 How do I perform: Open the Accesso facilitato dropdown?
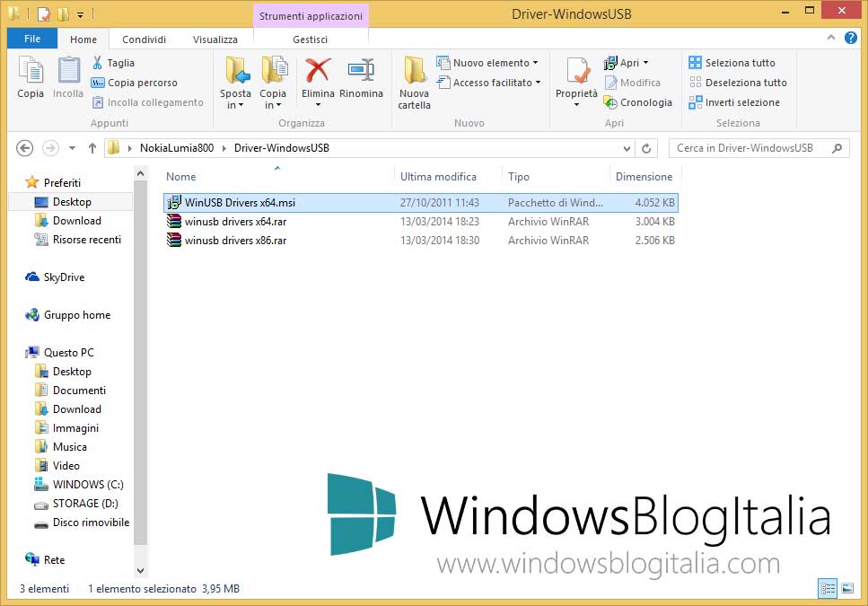(x=488, y=83)
